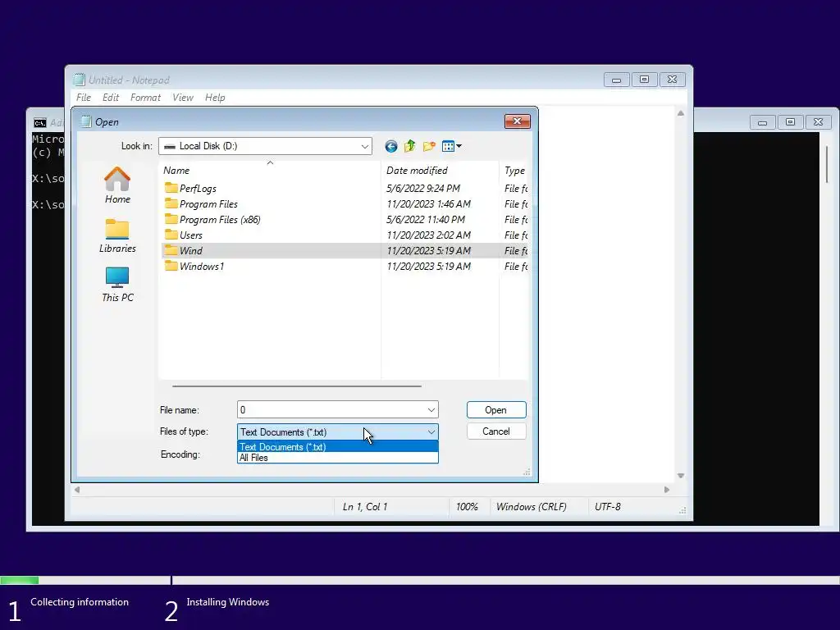Open Notepad's Help menu

click(x=215, y=98)
